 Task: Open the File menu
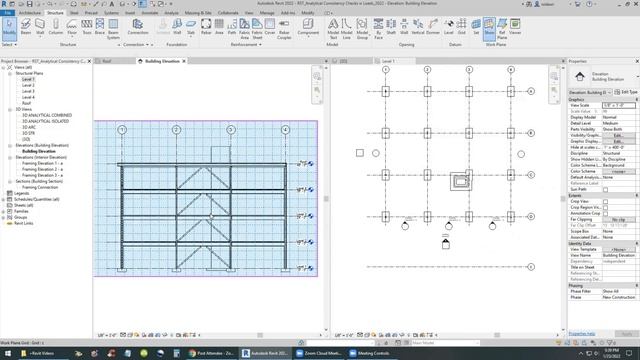click(8, 13)
